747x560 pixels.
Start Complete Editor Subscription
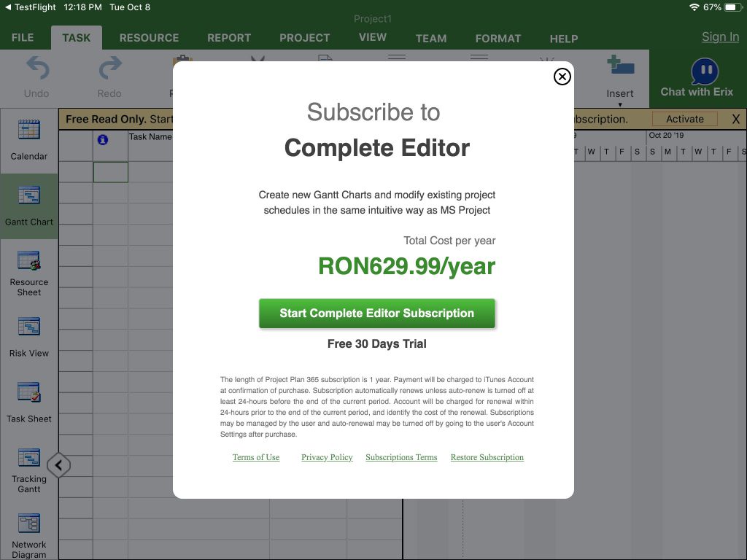tap(376, 312)
